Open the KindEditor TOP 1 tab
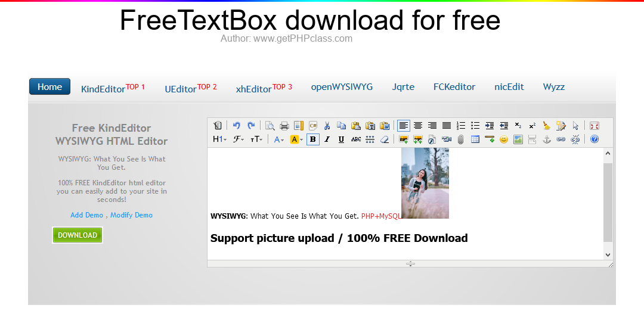This screenshot has width=644, height=314. [x=113, y=88]
